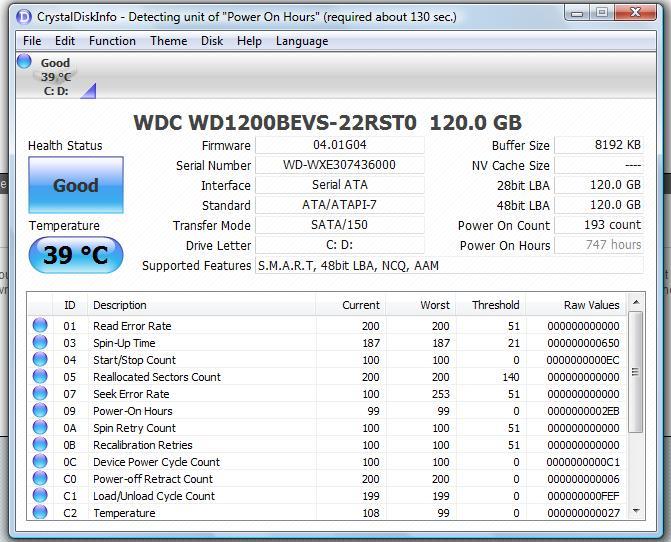Click raw value 00000000FEF
The height and width of the screenshot is (542, 671).
pos(583,496)
